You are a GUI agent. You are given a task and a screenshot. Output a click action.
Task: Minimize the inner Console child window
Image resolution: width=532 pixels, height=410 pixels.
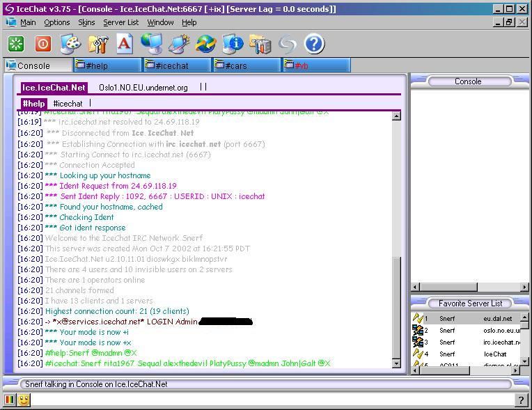click(x=498, y=22)
